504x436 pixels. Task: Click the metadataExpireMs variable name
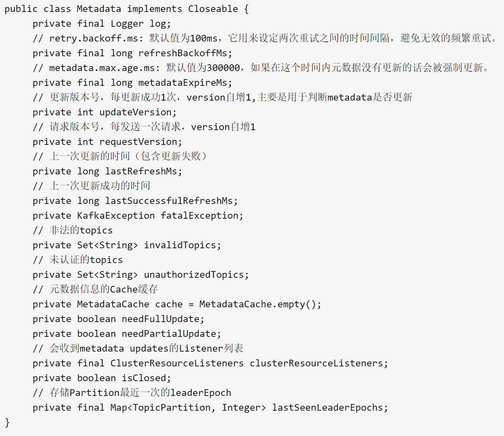[x=183, y=83]
